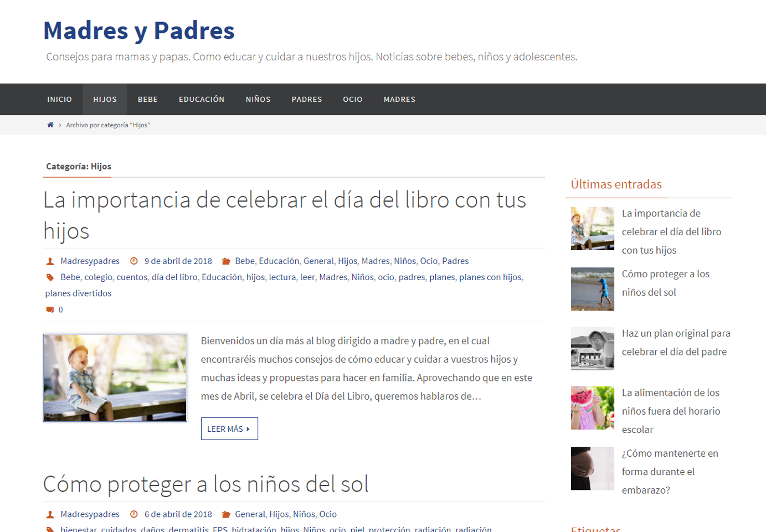Open the Madres y Padres site title
The image size is (766, 532).
pos(139,30)
